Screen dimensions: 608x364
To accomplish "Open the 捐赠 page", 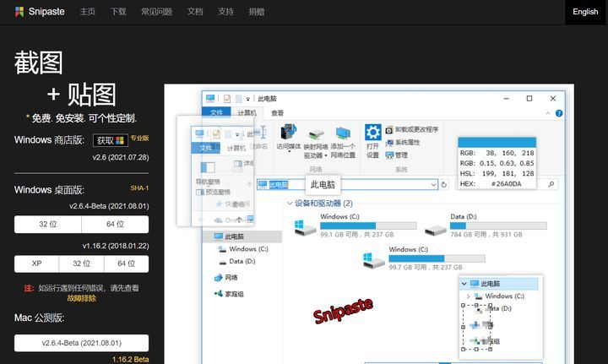I will click(x=257, y=12).
